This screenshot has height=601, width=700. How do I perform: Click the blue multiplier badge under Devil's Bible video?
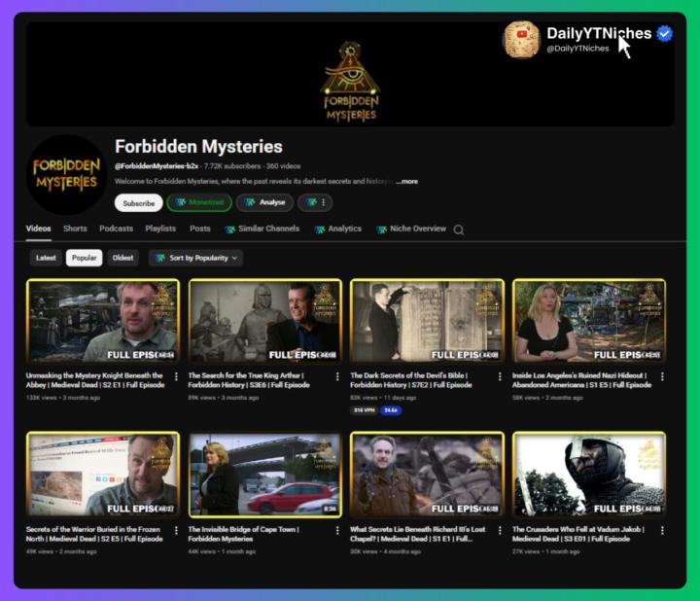(x=391, y=410)
